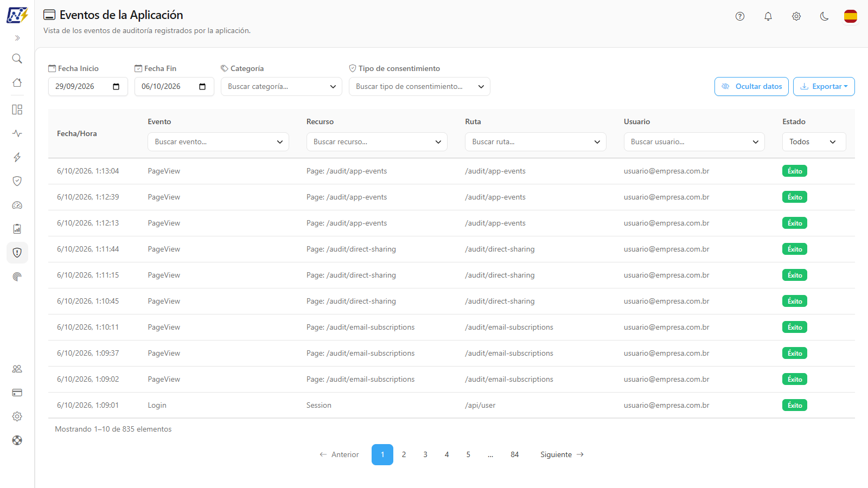This screenshot has height=488, width=868.
Task: Open the Estado Todos dropdown
Action: point(814,142)
